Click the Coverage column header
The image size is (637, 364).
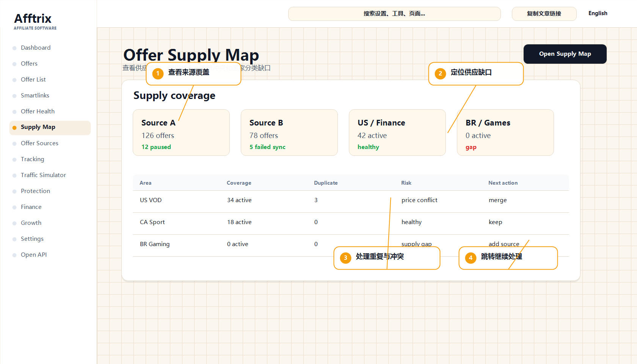click(x=239, y=183)
